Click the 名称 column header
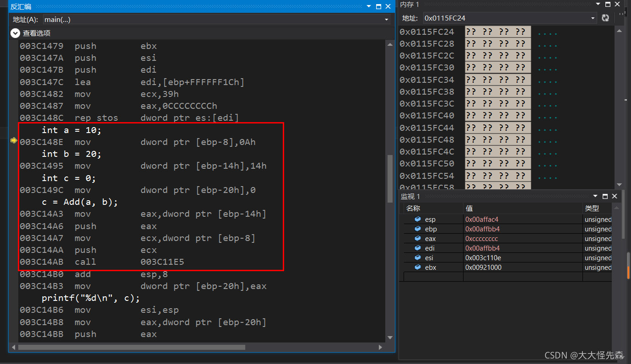The height and width of the screenshot is (364, 631). [x=413, y=208]
